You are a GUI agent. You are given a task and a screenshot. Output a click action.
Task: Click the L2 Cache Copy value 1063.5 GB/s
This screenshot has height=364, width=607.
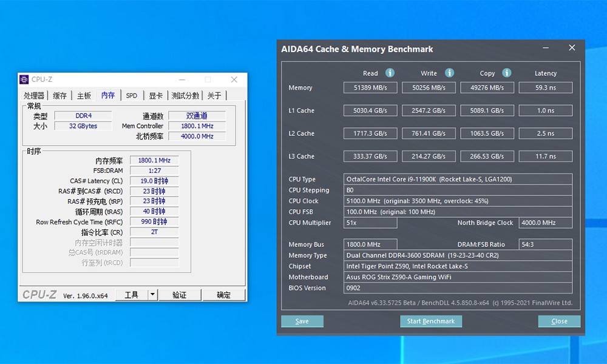click(x=487, y=133)
